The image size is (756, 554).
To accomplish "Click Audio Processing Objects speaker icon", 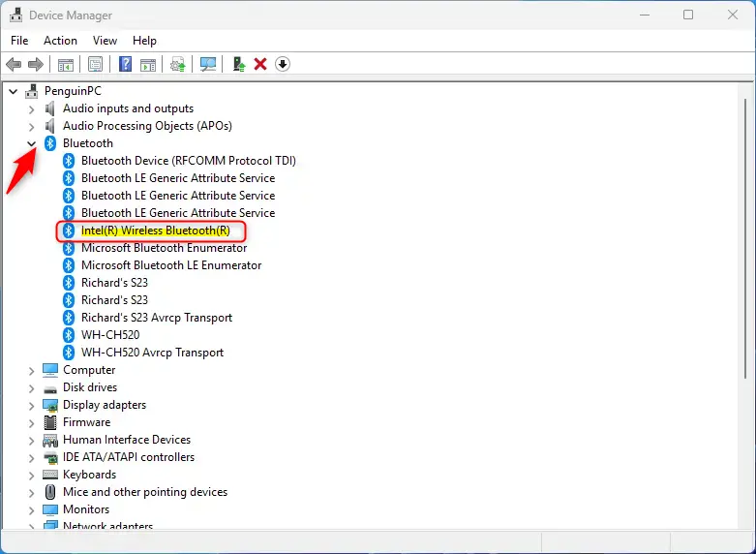I will coord(49,126).
